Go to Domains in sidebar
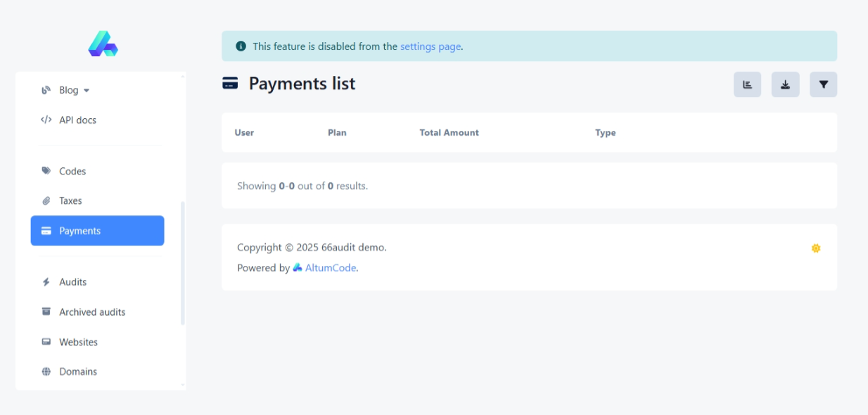The height and width of the screenshot is (415, 868). click(77, 371)
